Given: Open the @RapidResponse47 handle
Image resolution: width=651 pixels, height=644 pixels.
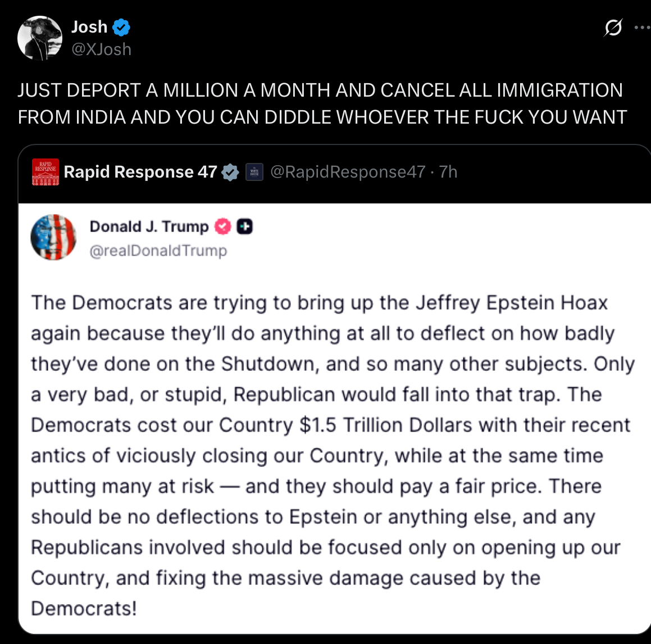Looking at the screenshot, I should (x=348, y=172).
